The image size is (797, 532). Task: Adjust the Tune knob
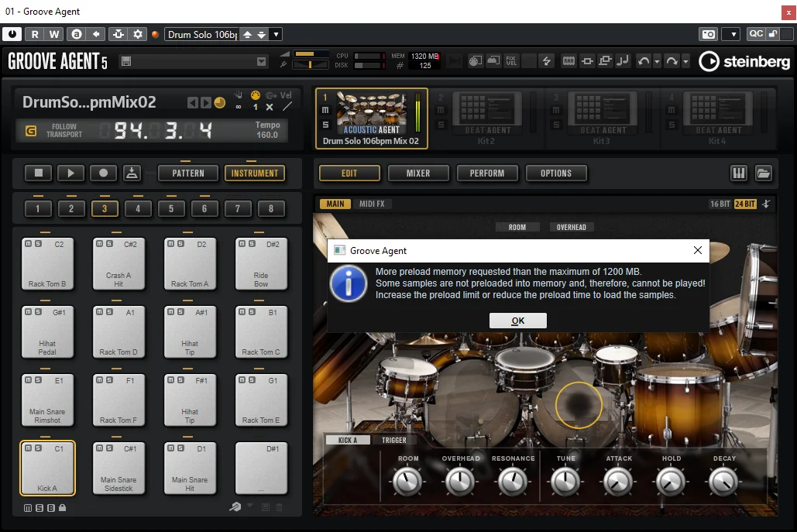tap(565, 481)
